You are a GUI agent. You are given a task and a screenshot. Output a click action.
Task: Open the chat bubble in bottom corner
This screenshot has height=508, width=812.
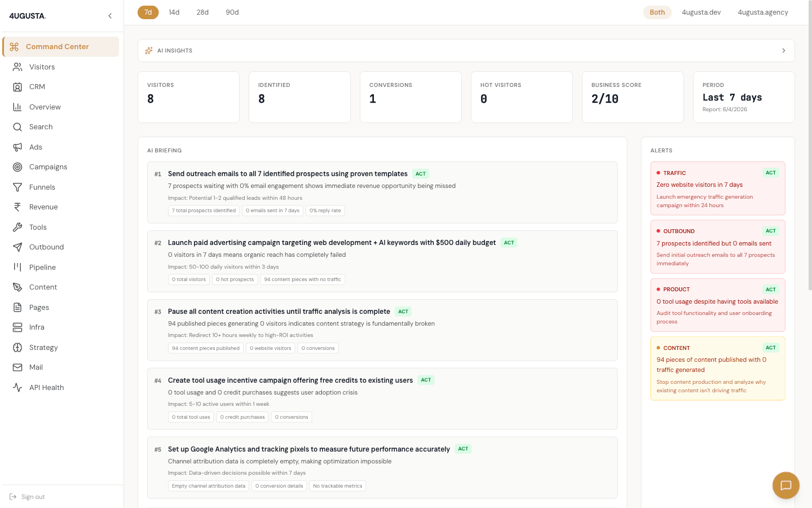(785, 485)
